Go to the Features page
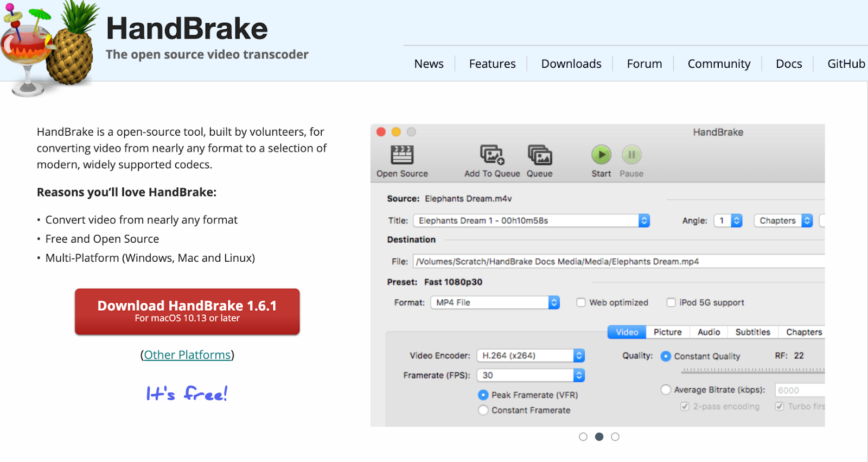Image resolution: width=868 pixels, height=462 pixels. tap(493, 64)
